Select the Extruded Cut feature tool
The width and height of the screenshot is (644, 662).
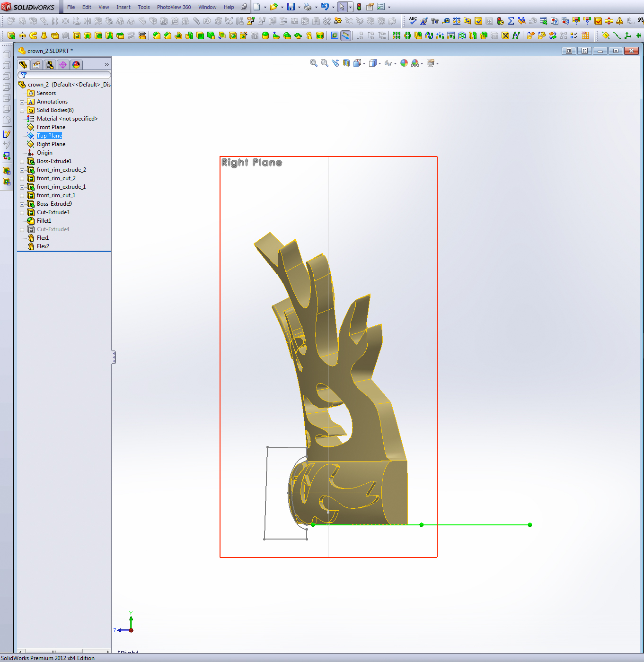tap(77, 35)
